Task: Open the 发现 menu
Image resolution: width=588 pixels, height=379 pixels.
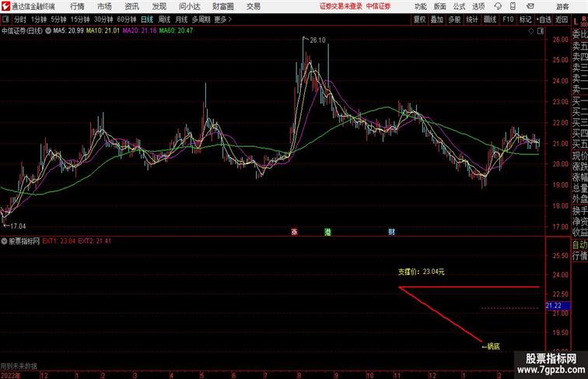Action: (x=159, y=6)
